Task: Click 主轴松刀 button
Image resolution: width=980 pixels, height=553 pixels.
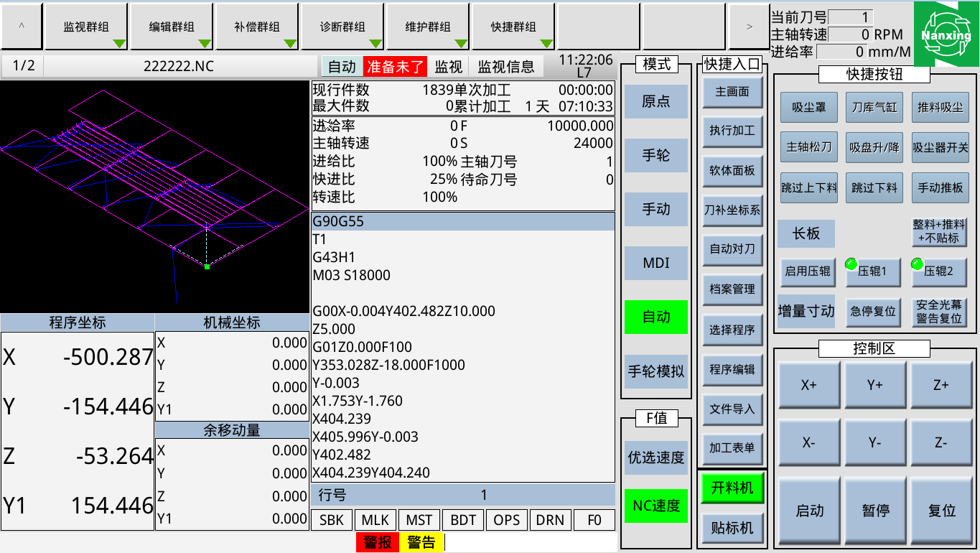Action: (809, 147)
